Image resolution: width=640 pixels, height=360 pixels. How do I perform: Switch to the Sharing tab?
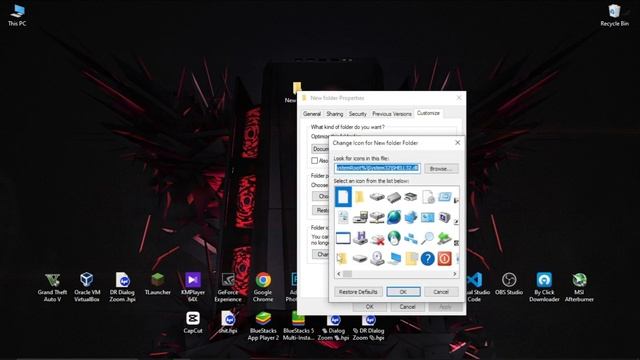click(x=335, y=114)
